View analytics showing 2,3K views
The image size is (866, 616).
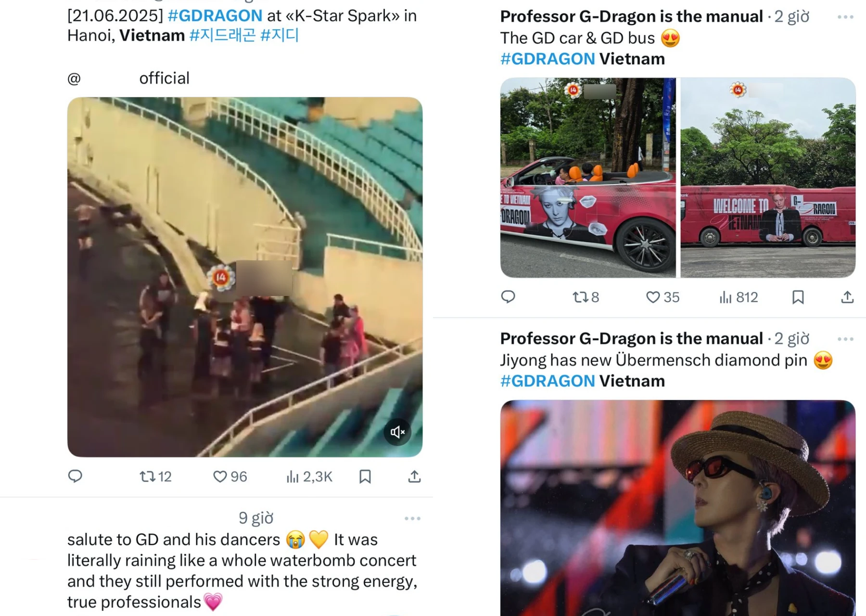(x=309, y=476)
